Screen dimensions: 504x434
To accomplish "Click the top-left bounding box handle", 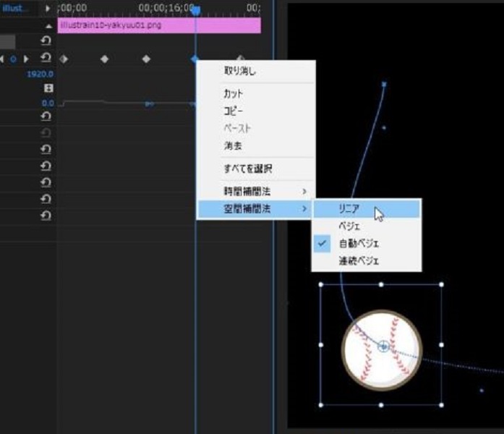I will click(x=320, y=285).
